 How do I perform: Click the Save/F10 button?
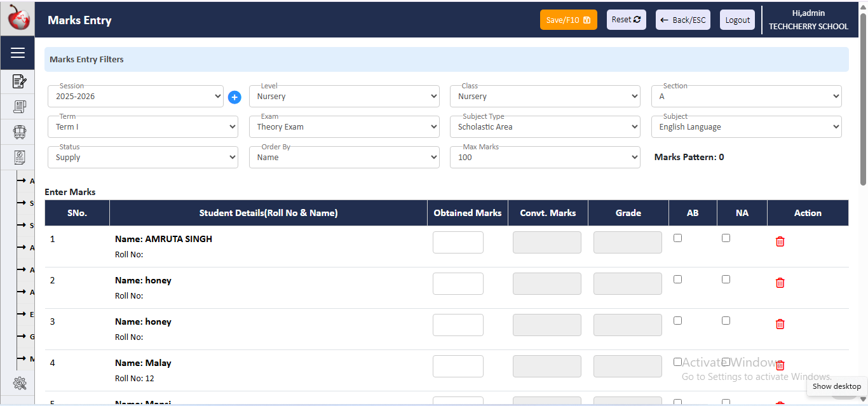tap(568, 20)
